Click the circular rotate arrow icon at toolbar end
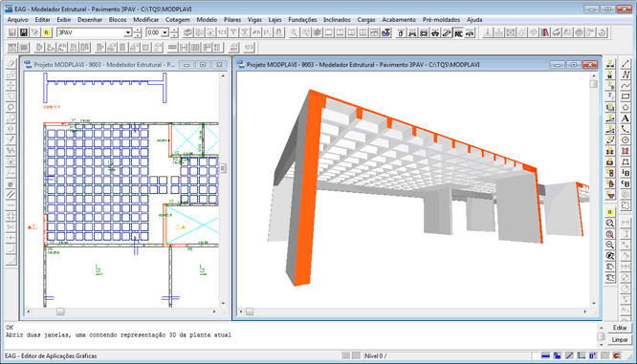 coord(602,32)
